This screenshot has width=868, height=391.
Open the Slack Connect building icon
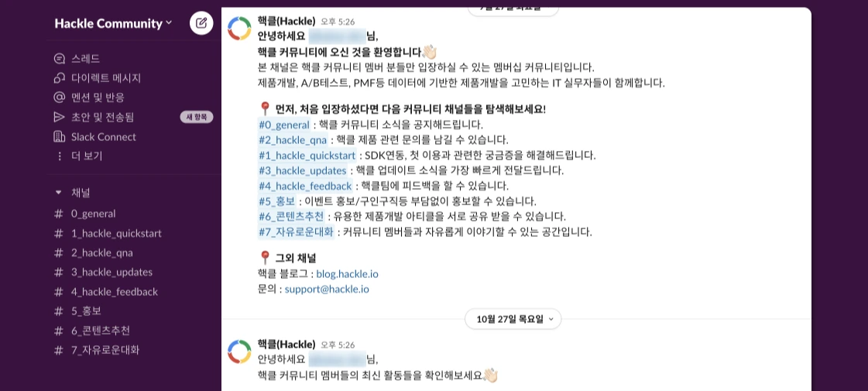pyautogui.click(x=59, y=136)
